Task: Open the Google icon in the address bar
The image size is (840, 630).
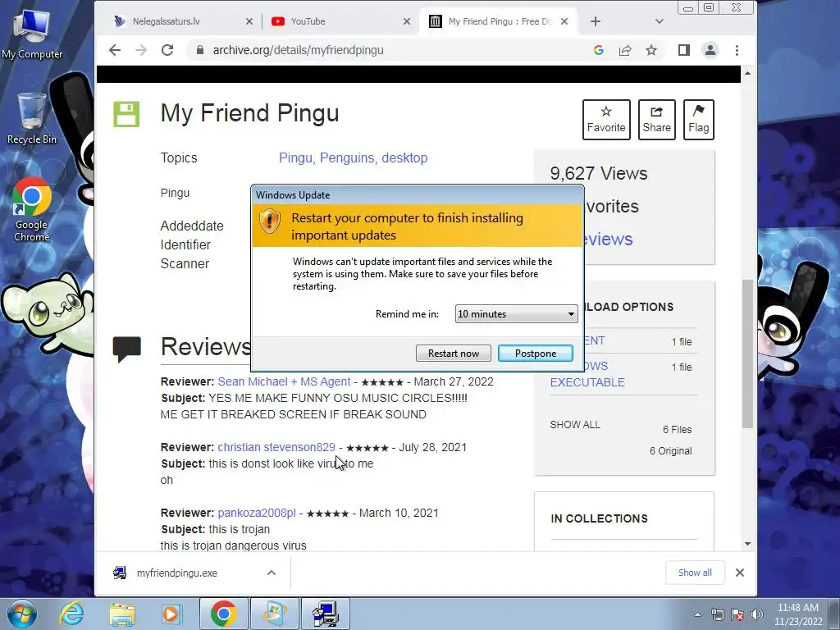Action: coord(598,50)
